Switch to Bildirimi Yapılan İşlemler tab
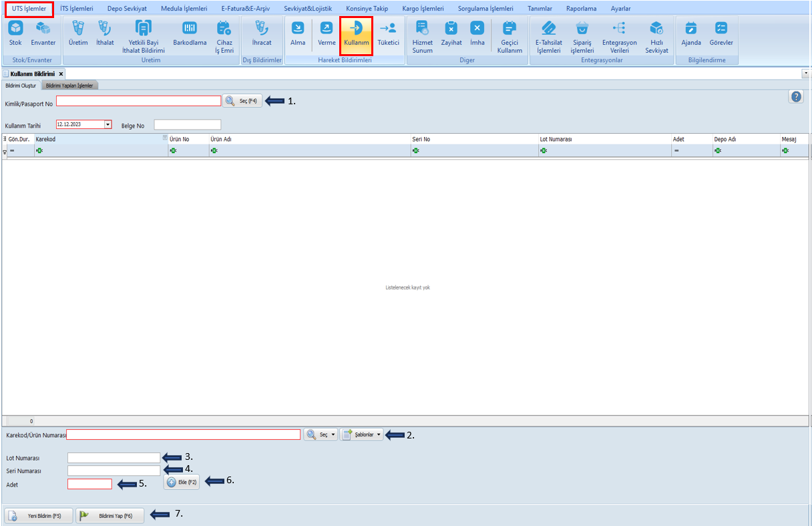 pos(69,86)
